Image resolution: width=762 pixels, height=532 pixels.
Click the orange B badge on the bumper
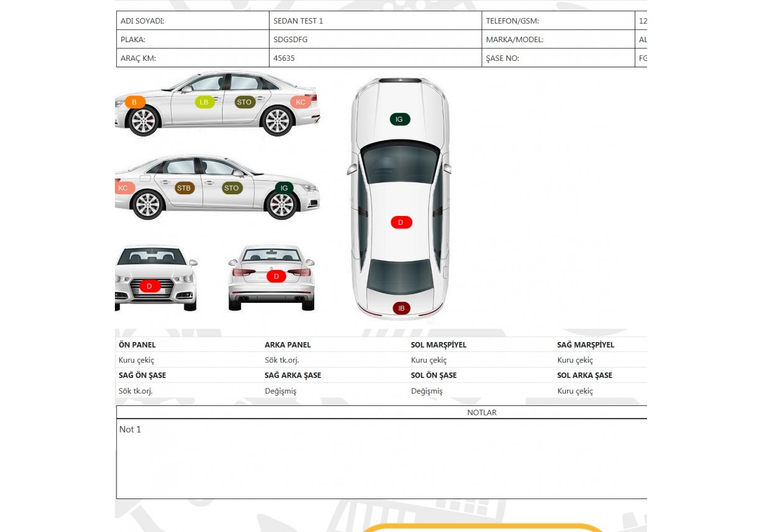135,102
